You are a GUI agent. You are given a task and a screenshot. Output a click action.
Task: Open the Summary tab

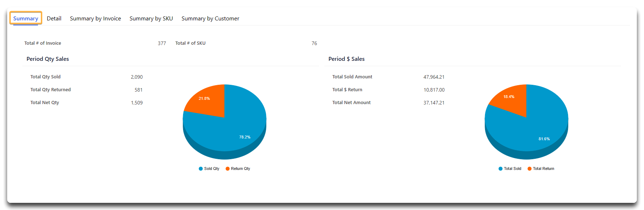point(26,18)
